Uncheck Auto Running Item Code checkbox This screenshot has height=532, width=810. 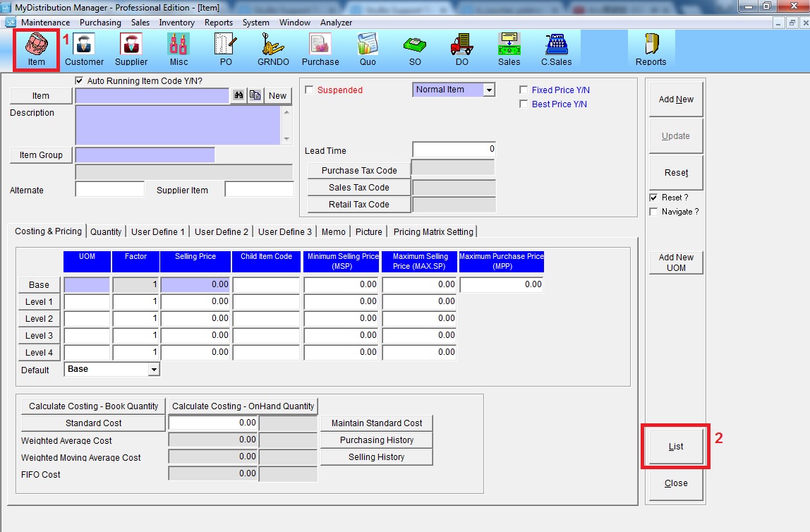(79, 81)
